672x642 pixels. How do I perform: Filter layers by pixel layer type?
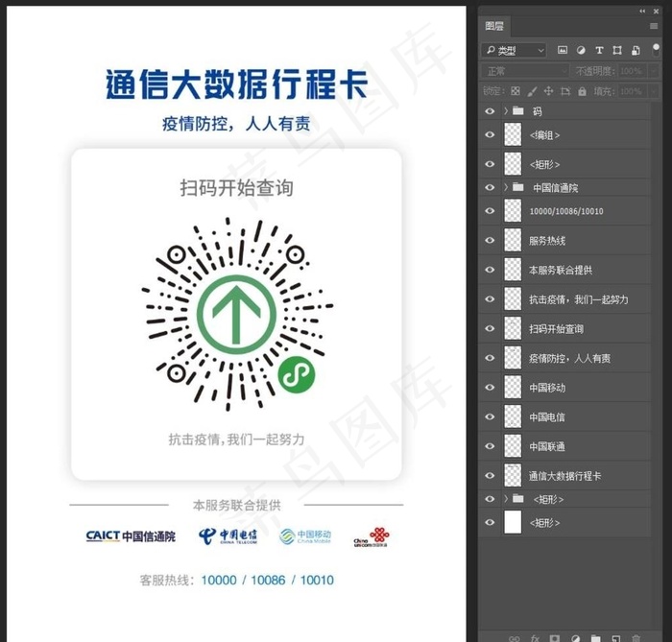(563, 51)
